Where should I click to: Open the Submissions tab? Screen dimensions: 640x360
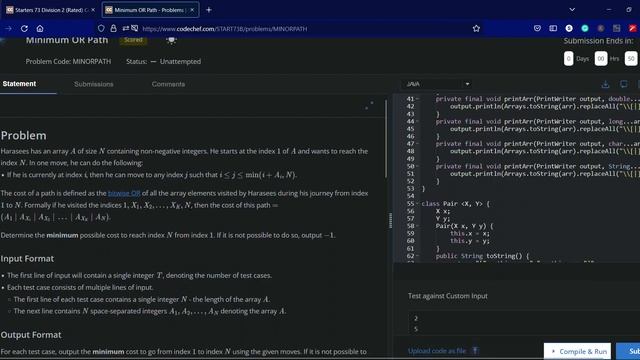click(93, 84)
